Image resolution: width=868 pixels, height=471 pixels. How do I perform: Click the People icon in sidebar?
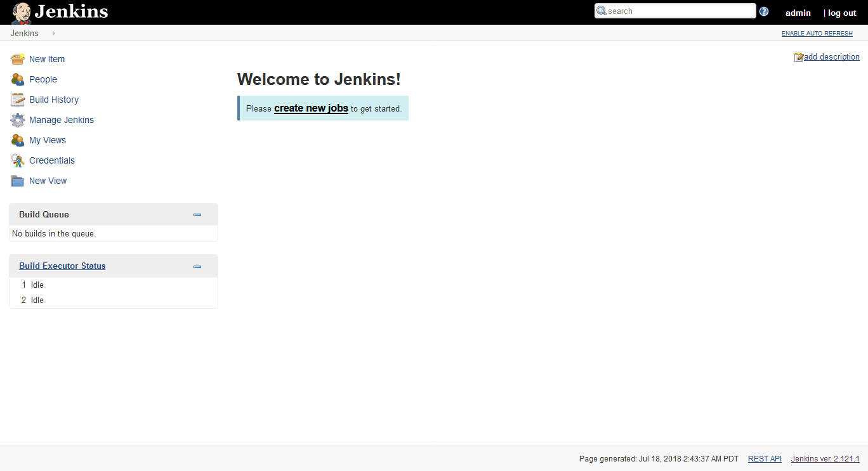pyautogui.click(x=18, y=79)
